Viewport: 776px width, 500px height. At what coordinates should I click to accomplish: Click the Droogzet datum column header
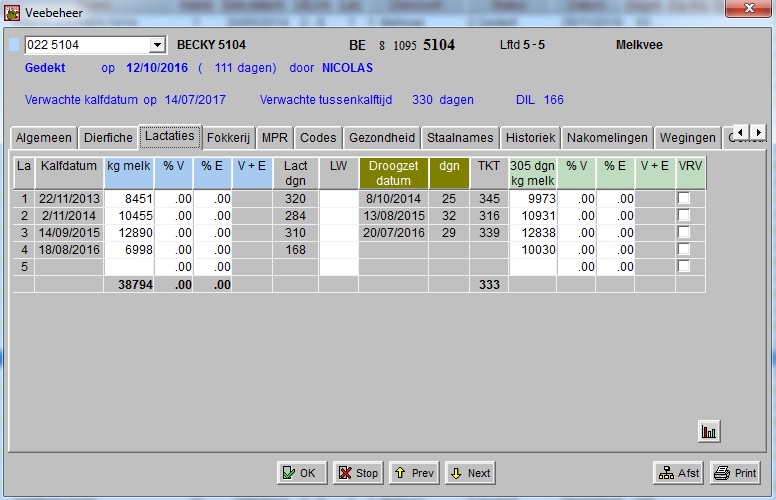click(394, 173)
